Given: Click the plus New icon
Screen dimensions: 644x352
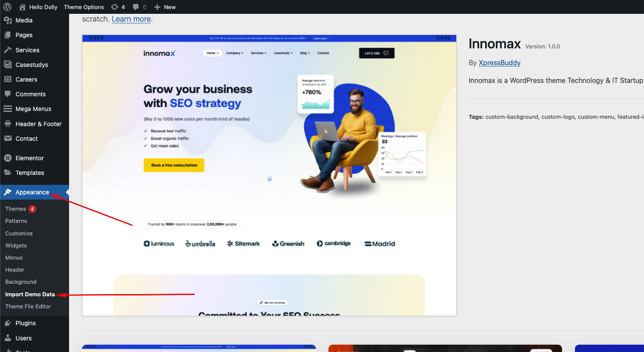Looking at the screenshot, I should click(x=157, y=7).
